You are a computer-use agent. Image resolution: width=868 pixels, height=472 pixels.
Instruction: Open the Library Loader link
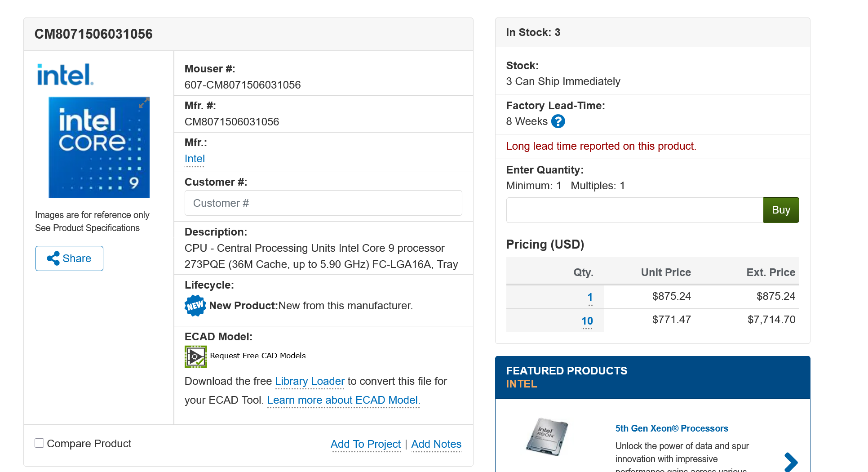click(310, 381)
